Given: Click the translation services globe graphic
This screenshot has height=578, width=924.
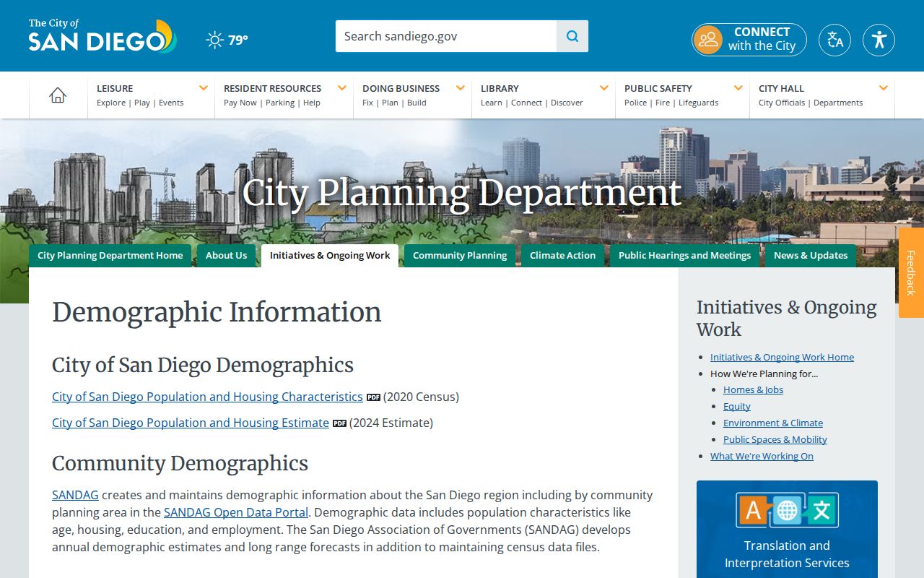Looking at the screenshot, I should coord(787,510).
